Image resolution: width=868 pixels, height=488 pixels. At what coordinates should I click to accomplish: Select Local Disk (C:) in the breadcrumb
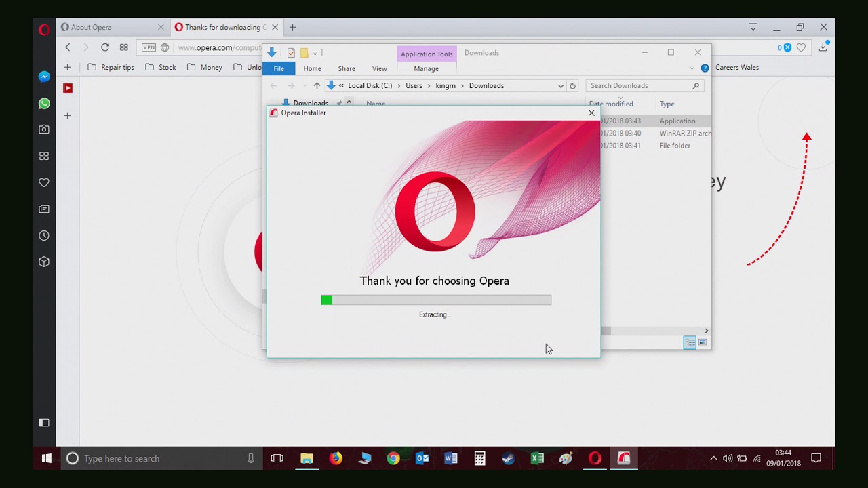tap(370, 85)
